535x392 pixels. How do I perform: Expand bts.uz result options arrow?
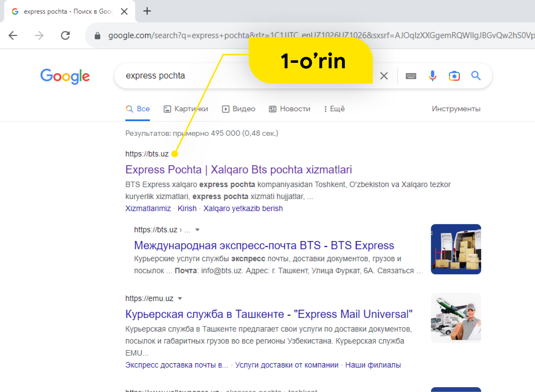click(198, 230)
